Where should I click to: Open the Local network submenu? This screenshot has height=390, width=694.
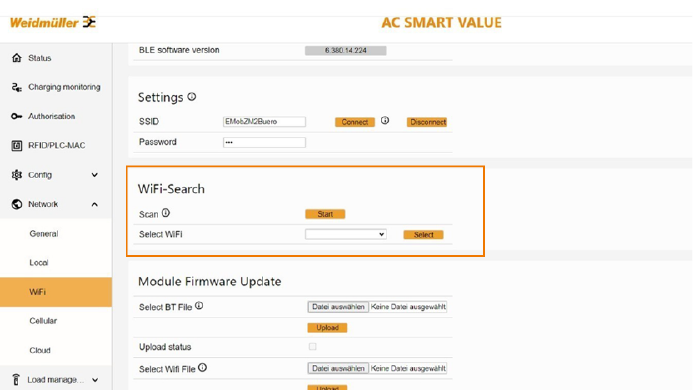click(39, 263)
